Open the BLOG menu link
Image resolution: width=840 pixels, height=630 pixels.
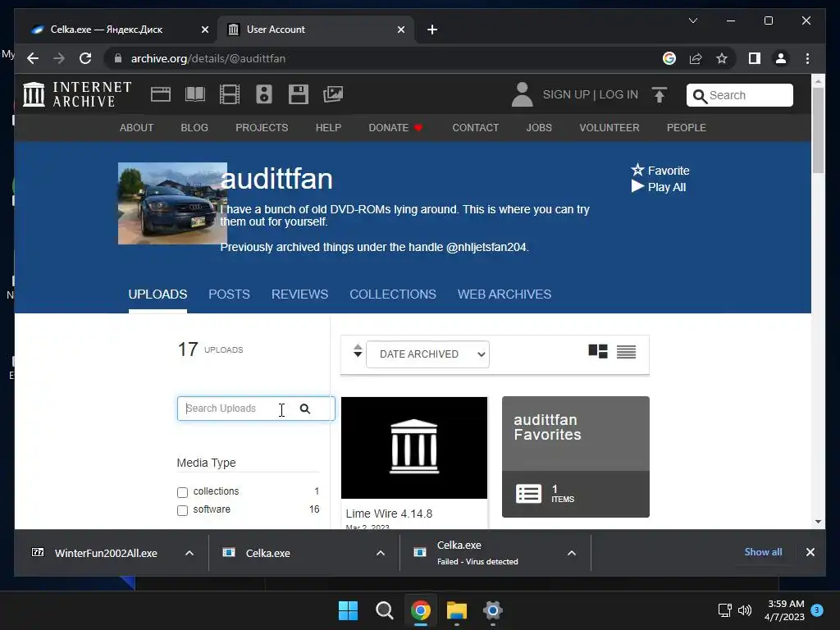tap(194, 127)
